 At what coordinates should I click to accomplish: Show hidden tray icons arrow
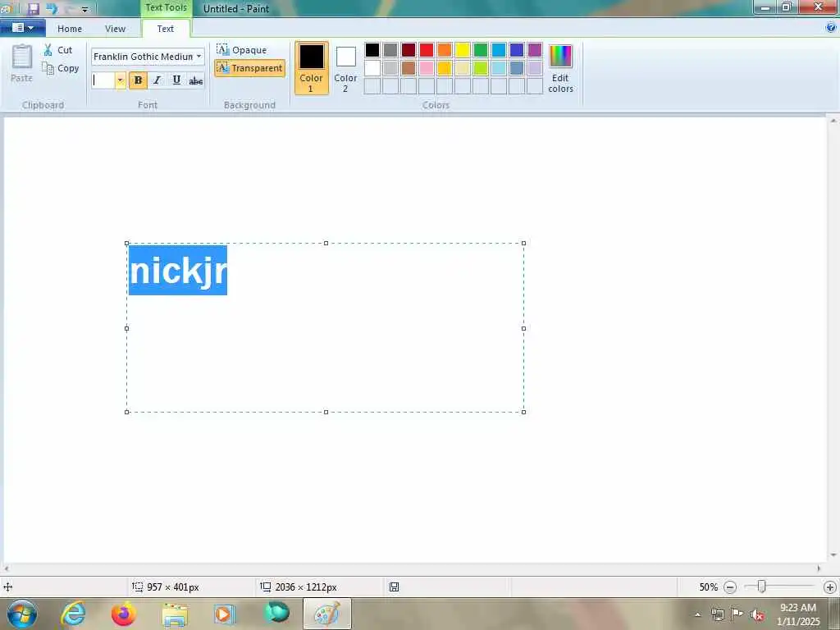coord(697,615)
